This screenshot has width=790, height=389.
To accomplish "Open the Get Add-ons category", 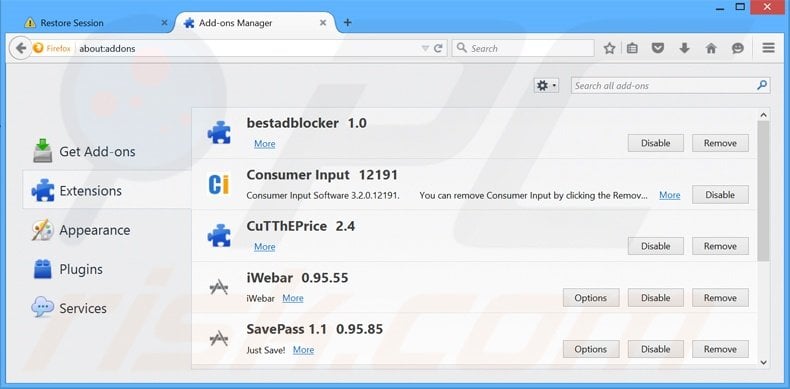I will pyautogui.click(x=107, y=151).
